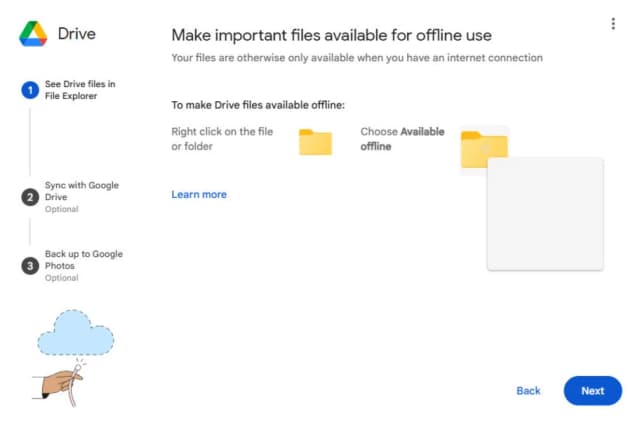The height and width of the screenshot is (421, 640).
Task: Click the dashed cloud illustration
Action: [76, 332]
